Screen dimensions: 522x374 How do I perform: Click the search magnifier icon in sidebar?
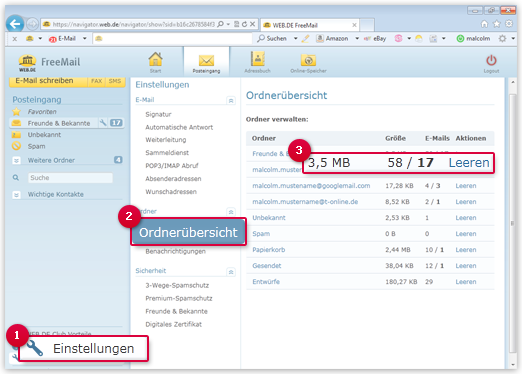click(x=16, y=178)
